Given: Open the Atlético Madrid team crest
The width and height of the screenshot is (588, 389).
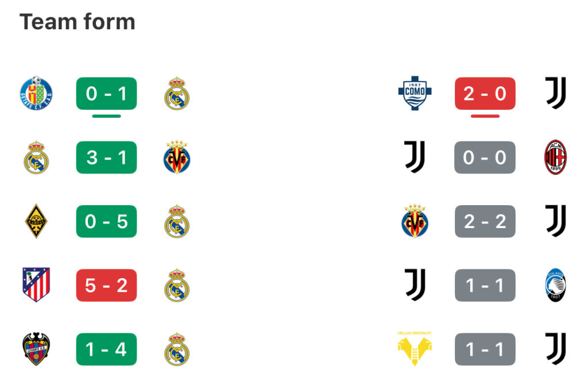Looking at the screenshot, I should 36,285.
